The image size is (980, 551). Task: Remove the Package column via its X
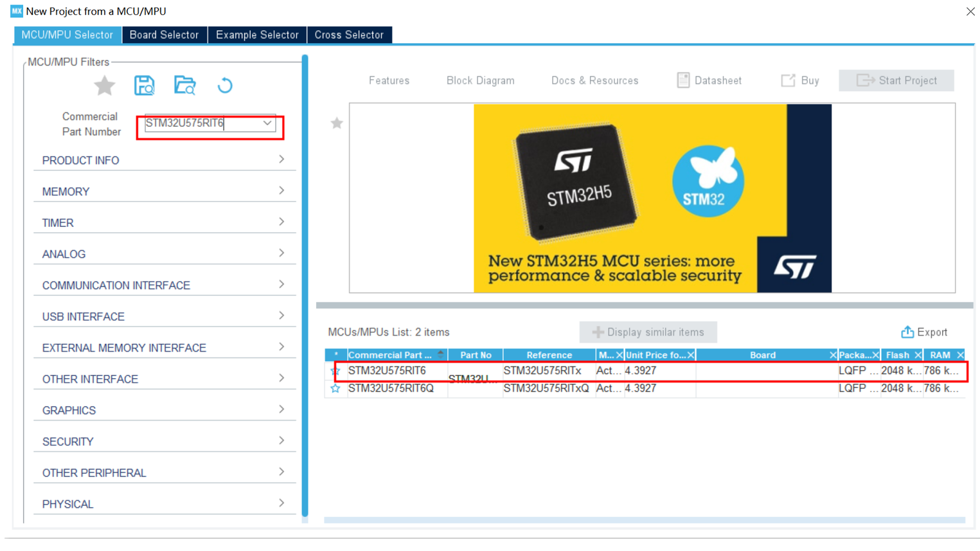875,355
